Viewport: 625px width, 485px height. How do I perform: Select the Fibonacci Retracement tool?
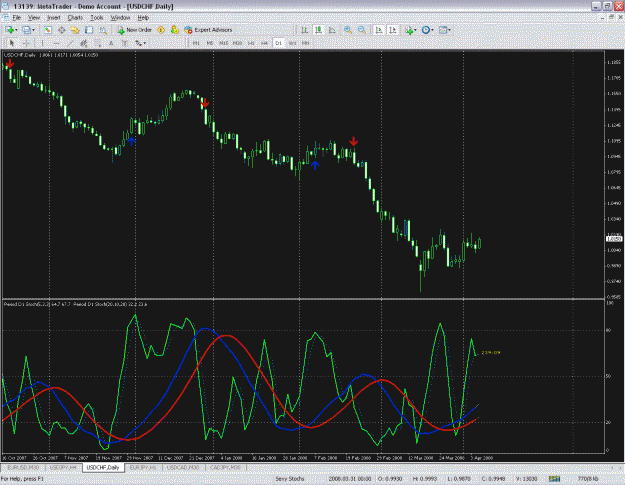tap(98, 43)
